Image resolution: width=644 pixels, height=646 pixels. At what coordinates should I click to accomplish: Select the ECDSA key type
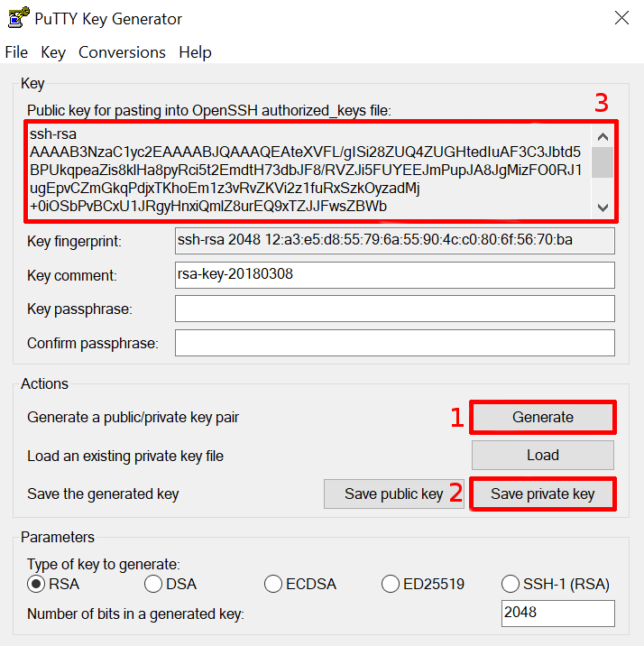(x=273, y=584)
